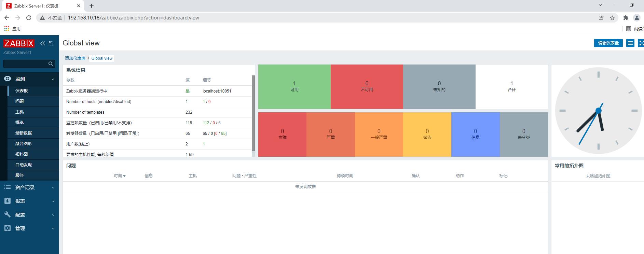Image resolution: width=644 pixels, height=254 pixels.
Task: Click the analog clock widget
Action: pos(598,110)
